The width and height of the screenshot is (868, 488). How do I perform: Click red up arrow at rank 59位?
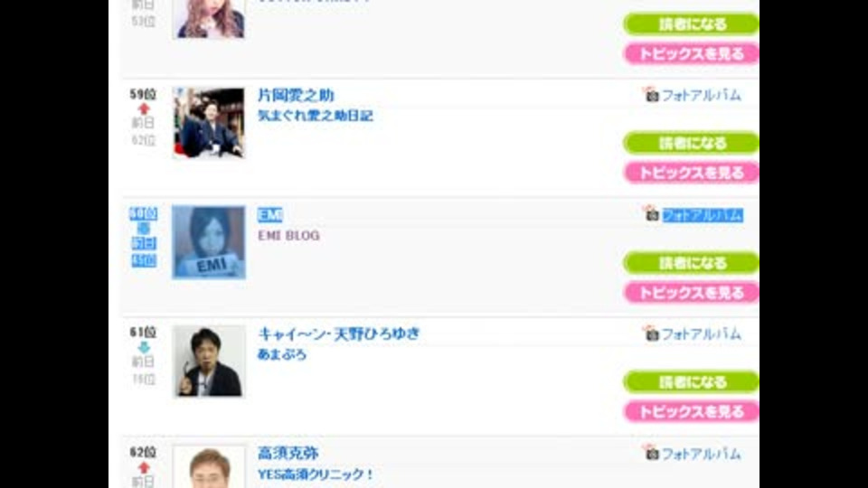(x=144, y=108)
